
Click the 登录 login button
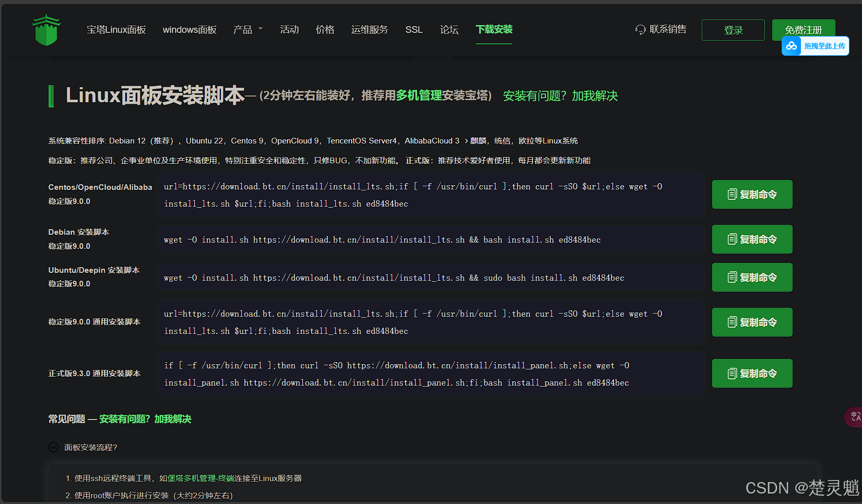click(x=733, y=30)
